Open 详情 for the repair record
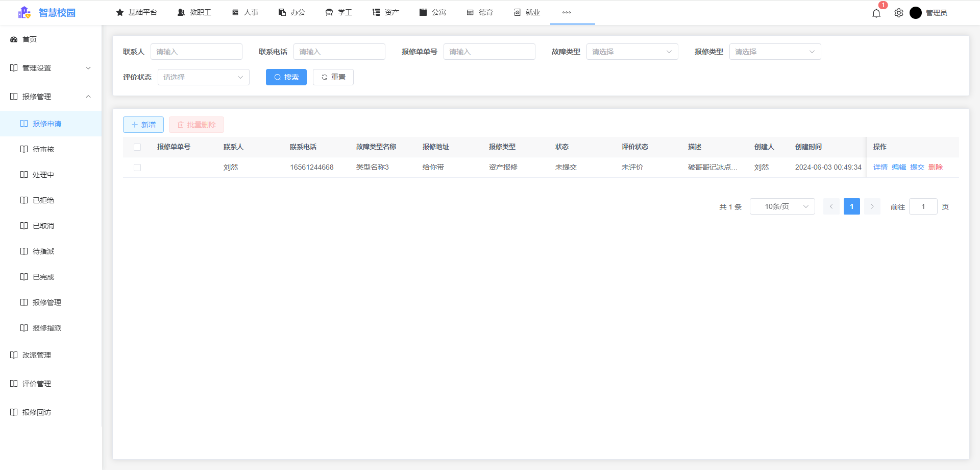 click(880, 167)
